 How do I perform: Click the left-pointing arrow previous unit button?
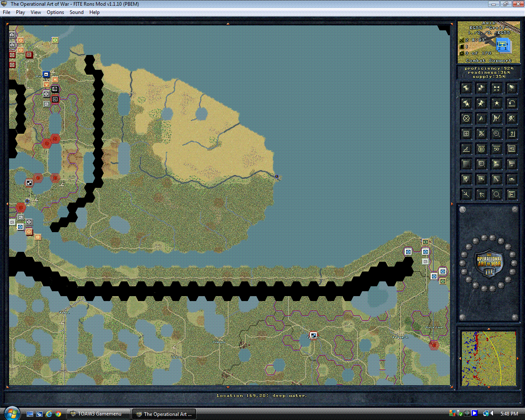[466, 88]
